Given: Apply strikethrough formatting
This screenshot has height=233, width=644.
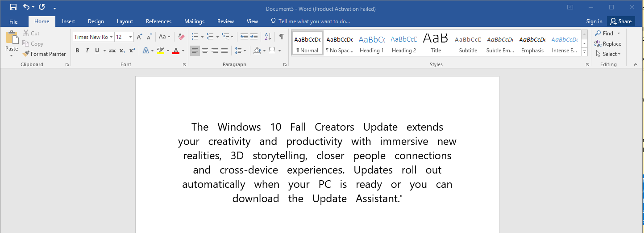Looking at the screenshot, I should point(112,51).
